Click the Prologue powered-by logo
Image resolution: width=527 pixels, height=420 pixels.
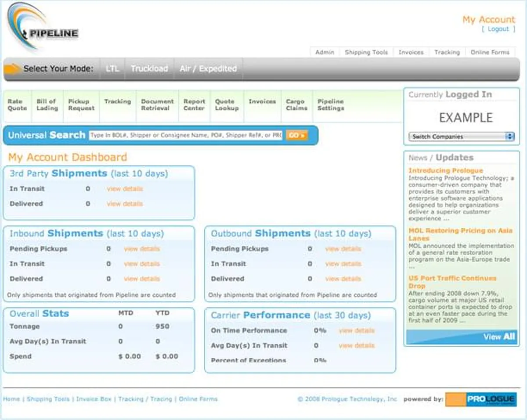480,399
